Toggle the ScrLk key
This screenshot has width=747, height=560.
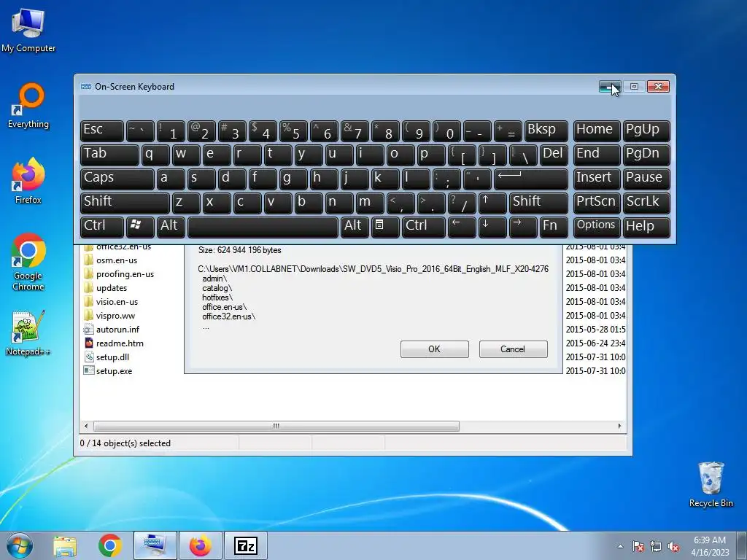646,203
